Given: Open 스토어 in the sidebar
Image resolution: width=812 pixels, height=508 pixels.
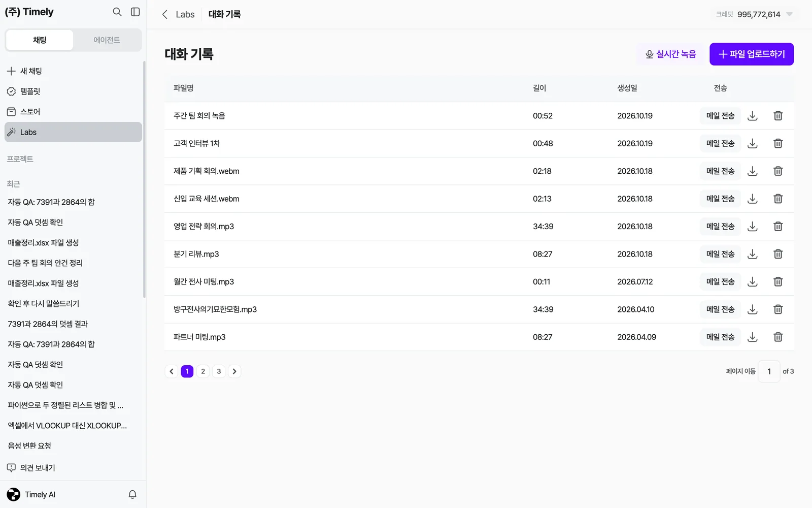Looking at the screenshot, I should [73, 112].
